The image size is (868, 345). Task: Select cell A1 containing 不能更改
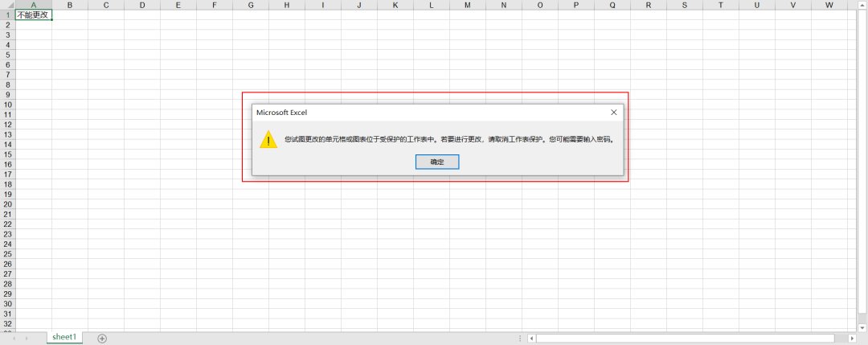[34, 15]
